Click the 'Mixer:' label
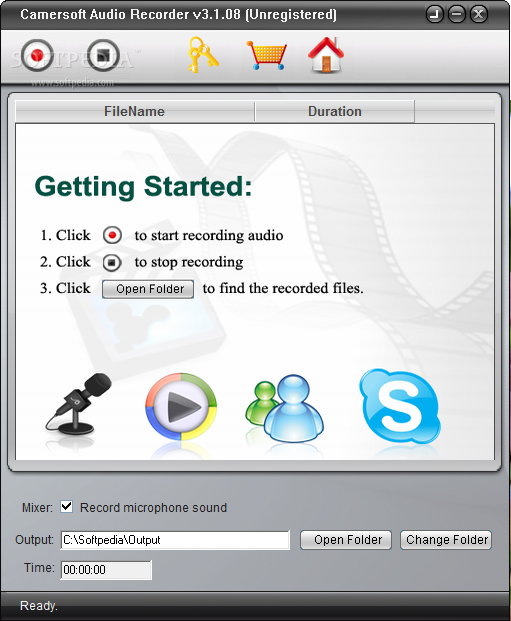This screenshot has width=511, height=621. tap(37, 508)
